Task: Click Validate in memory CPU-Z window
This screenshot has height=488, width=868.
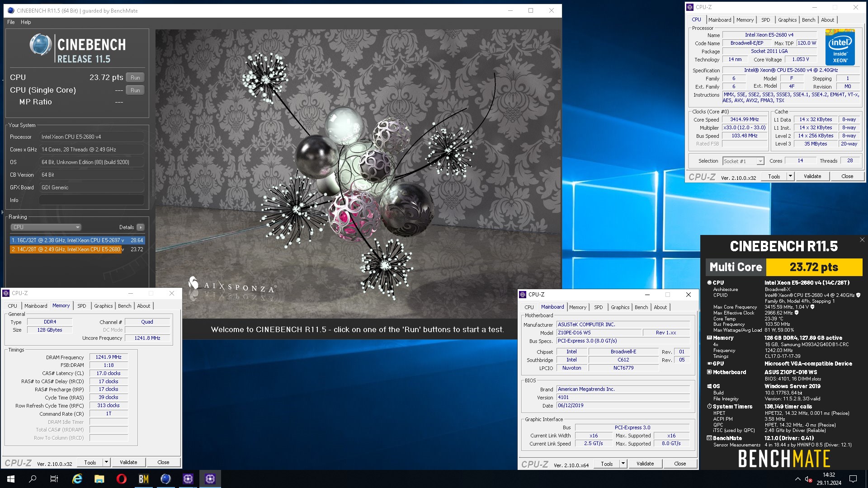Action: click(128, 463)
